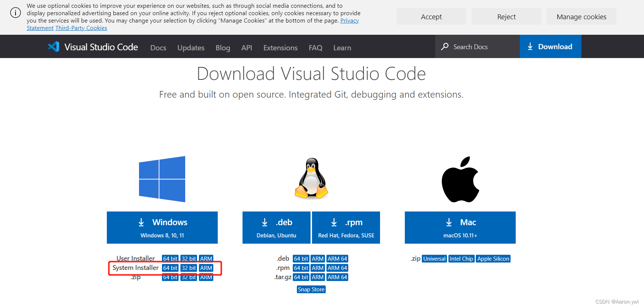644x308 pixels.
Task: Click the Visual Studio Code logo icon
Action: pyautogui.click(x=54, y=47)
